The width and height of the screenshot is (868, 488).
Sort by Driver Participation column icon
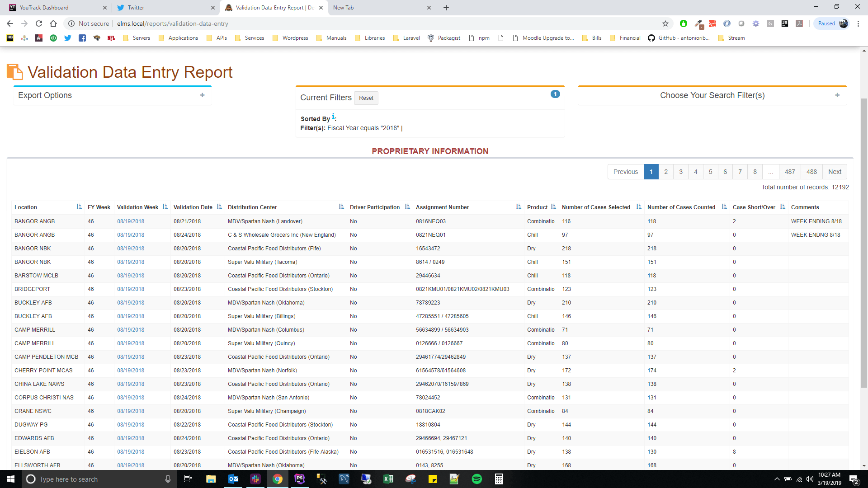tap(407, 207)
